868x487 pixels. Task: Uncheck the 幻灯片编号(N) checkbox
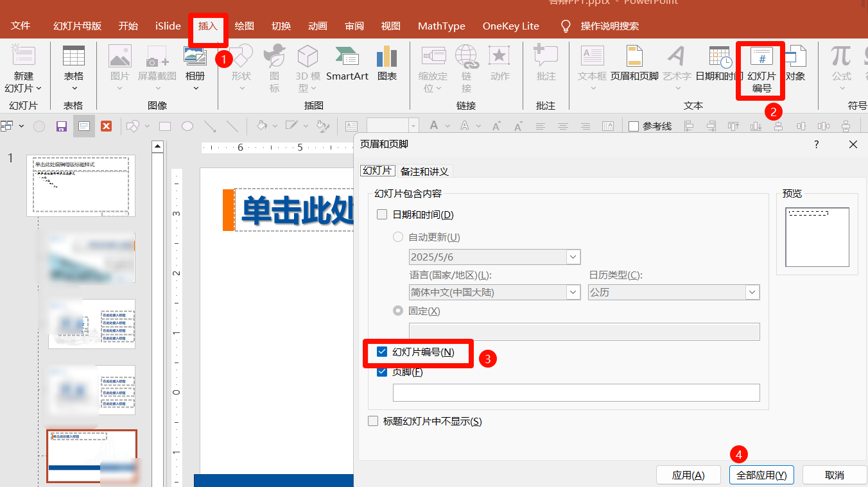click(x=382, y=352)
